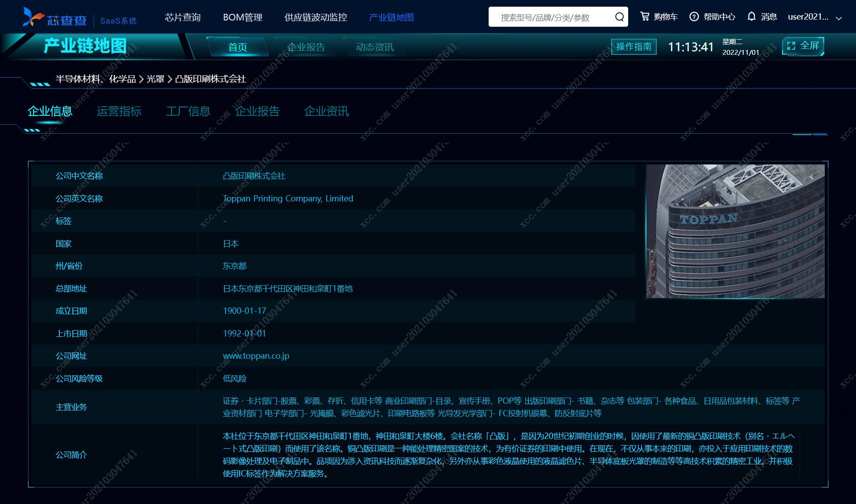Switch to the 动态资讯 tab
The height and width of the screenshot is (504, 856).
click(x=374, y=47)
